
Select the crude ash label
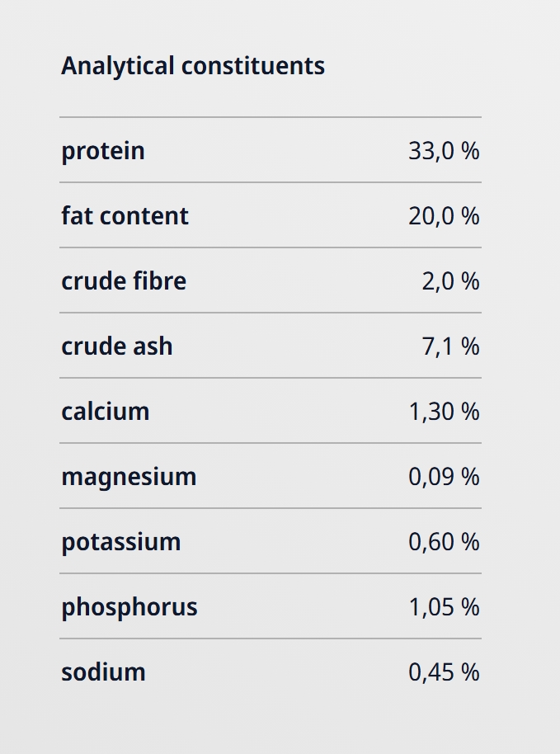(x=117, y=346)
